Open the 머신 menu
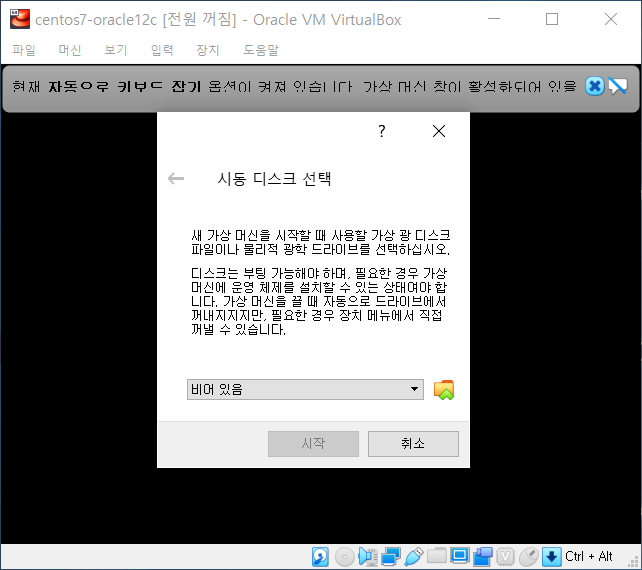 pos(70,50)
